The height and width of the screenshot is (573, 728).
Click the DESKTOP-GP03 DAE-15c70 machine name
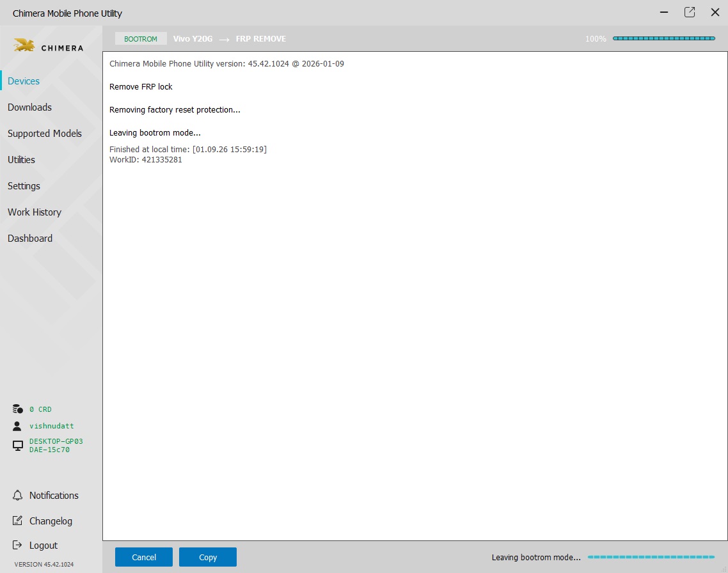[56, 445]
